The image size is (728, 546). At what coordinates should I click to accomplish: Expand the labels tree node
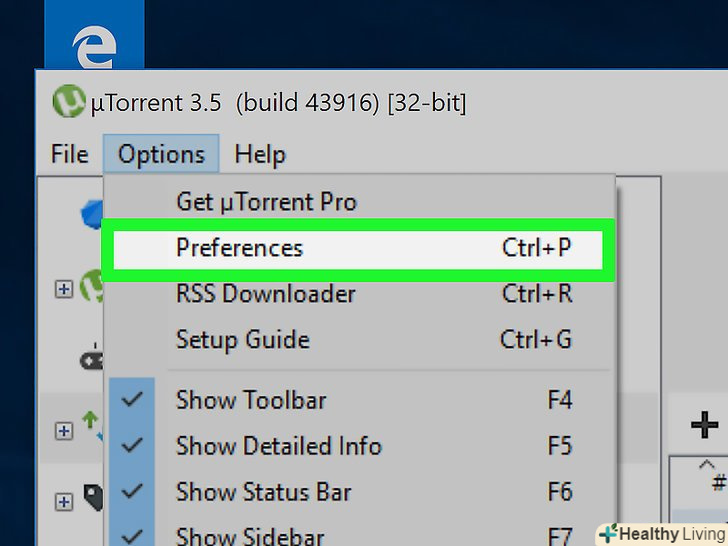click(x=63, y=501)
